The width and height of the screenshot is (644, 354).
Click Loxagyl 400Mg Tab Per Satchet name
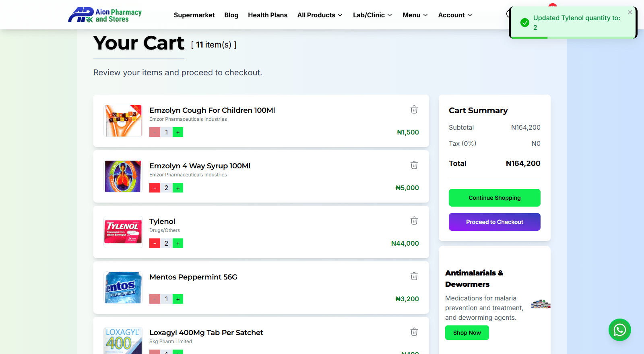[206, 333]
